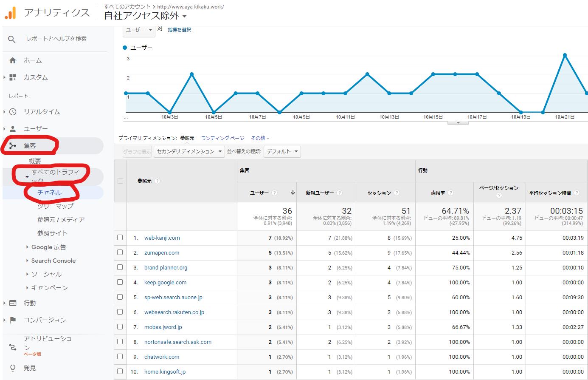Click the コンバージョン flag icon
Viewport: 588px width, 380px height.
point(13,320)
